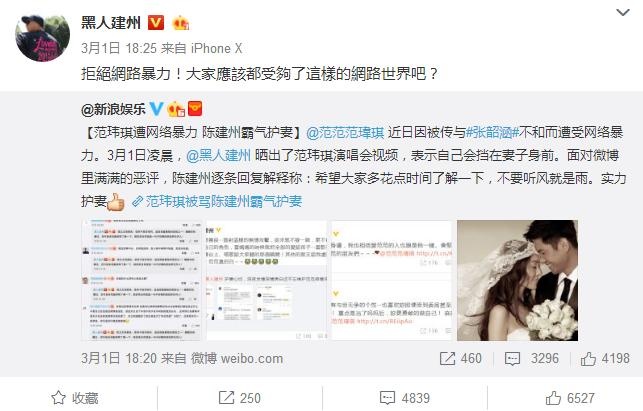Click the crown membership badge beside 黑人建州
The height and width of the screenshot is (411, 643).
pos(180,23)
